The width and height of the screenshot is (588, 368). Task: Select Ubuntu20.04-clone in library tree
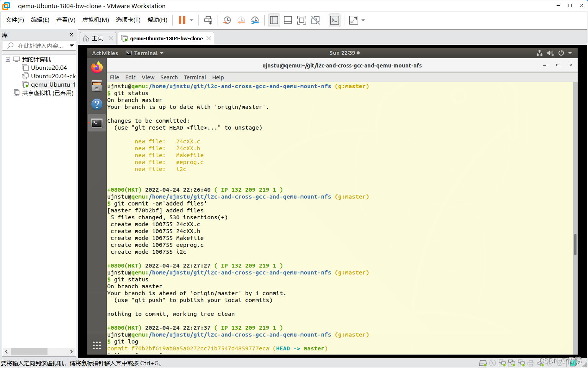(x=49, y=76)
